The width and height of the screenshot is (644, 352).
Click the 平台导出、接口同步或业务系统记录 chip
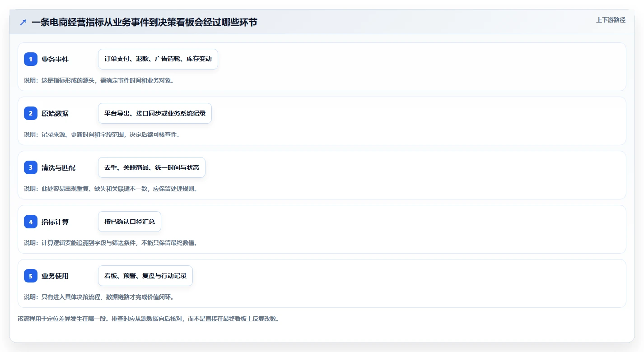155,113
